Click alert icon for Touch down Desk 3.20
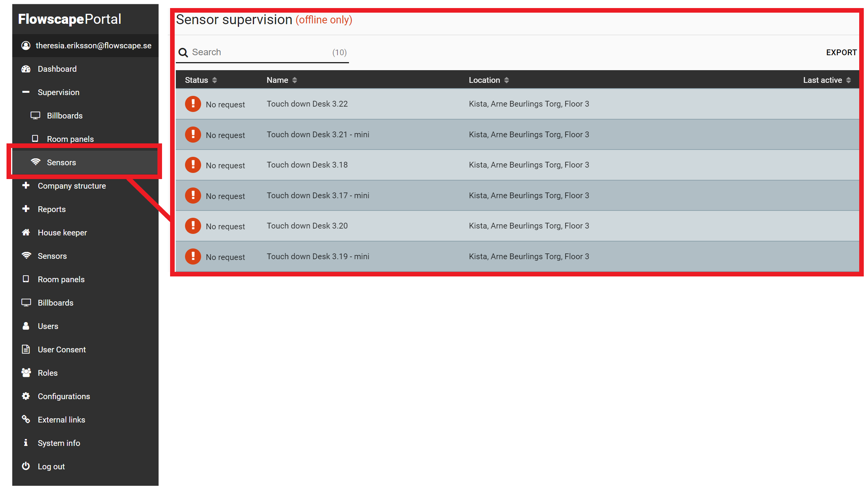The width and height of the screenshot is (868, 490). pos(193,226)
